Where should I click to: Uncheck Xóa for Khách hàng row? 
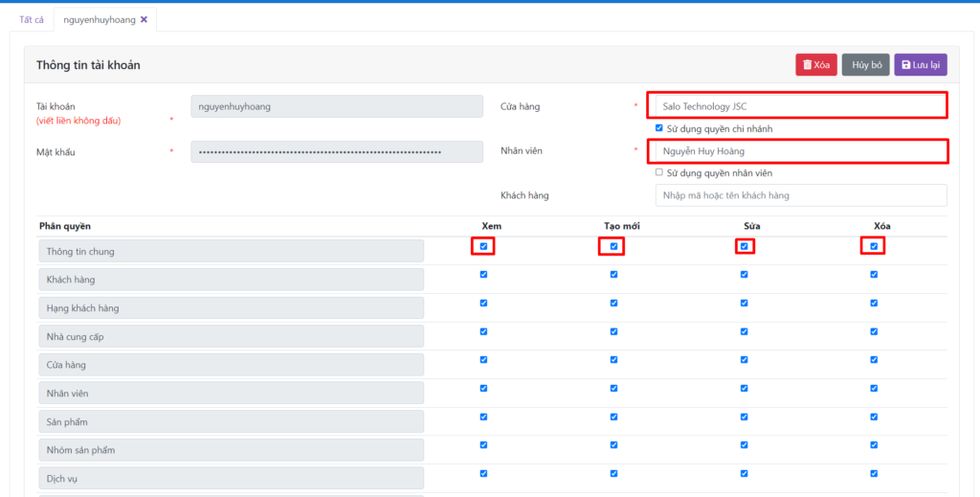pyautogui.click(x=874, y=275)
